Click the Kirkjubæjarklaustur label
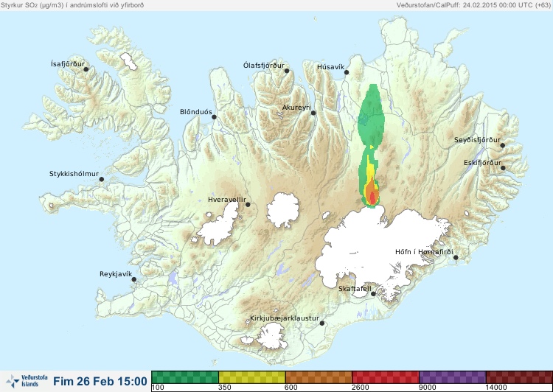Image resolution: width=553 pixels, height=392 pixels. pos(285,318)
